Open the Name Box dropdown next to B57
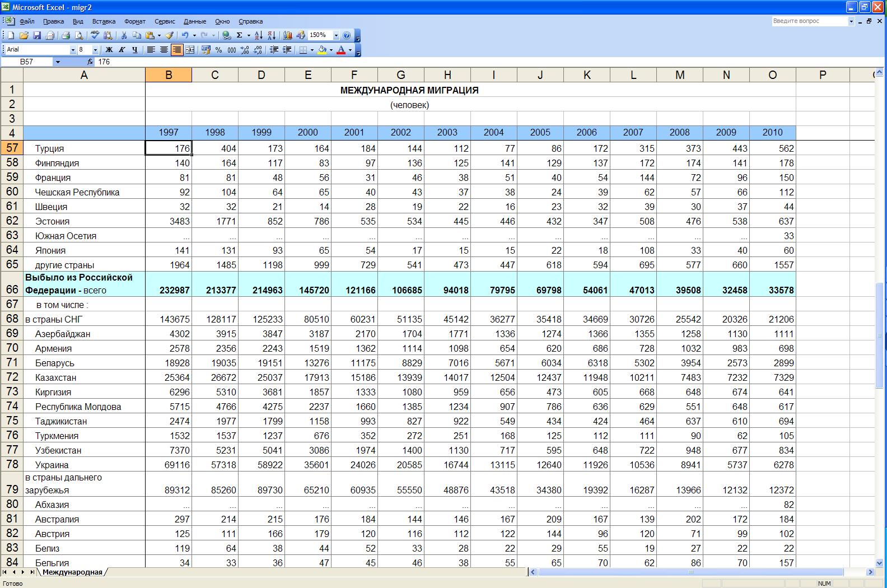Viewport: 887px width, 588px height. click(x=58, y=62)
